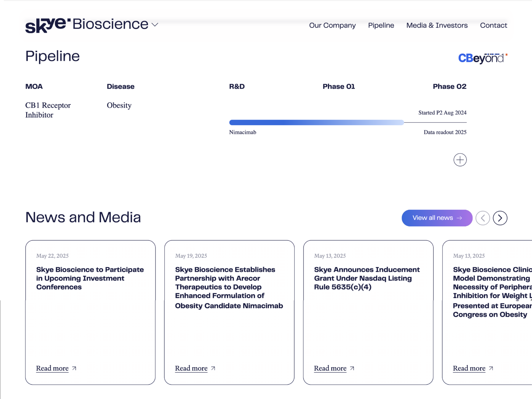Click 'Started P2 Aug 2024' text
532x399 pixels.
[442, 113]
